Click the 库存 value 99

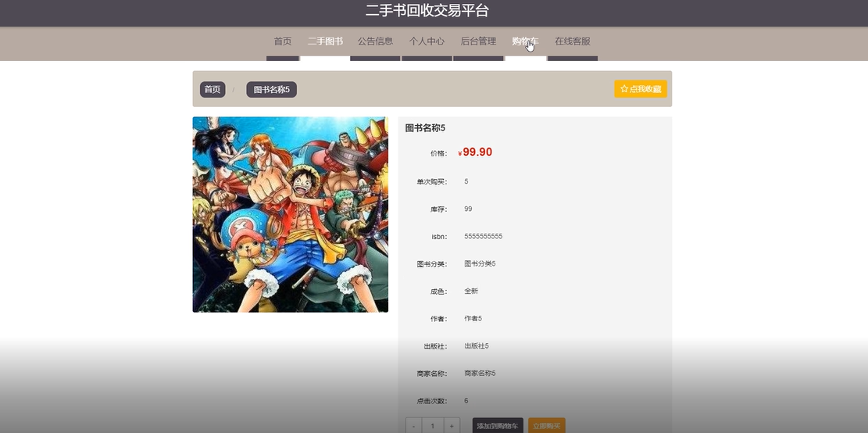pyautogui.click(x=468, y=209)
